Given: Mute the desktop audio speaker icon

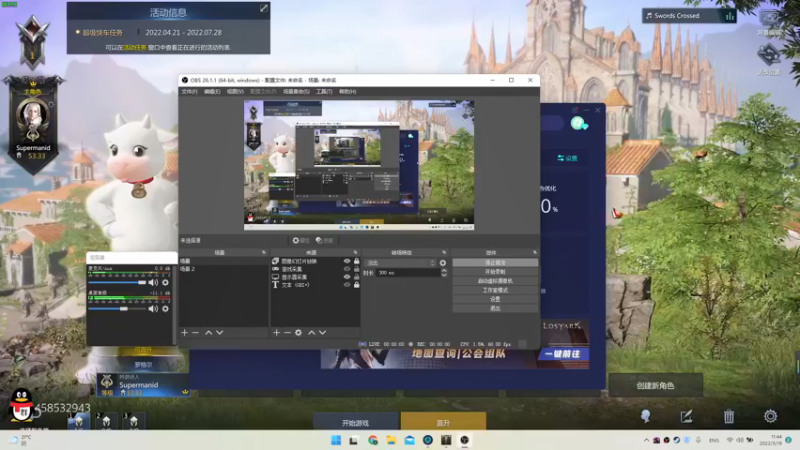Looking at the screenshot, I should (153, 309).
